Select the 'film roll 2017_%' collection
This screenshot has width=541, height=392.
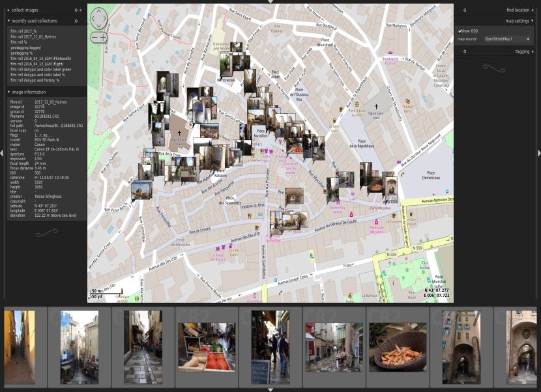(x=23, y=31)
